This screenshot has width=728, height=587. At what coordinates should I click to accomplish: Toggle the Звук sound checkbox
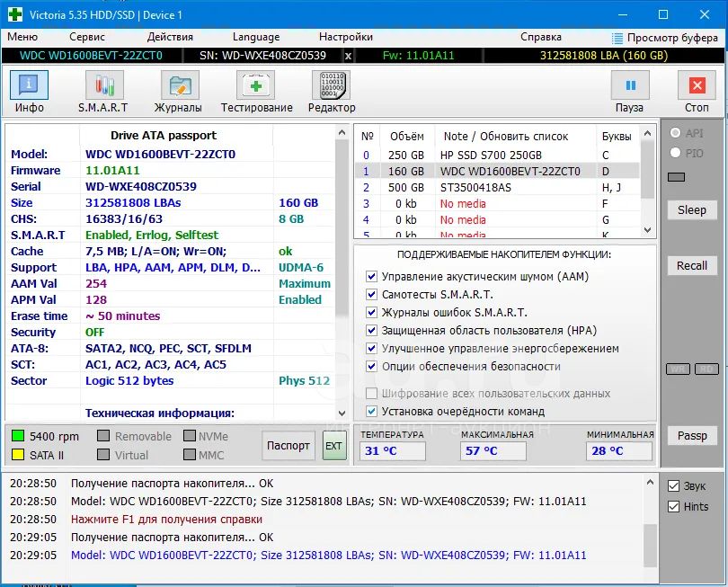point(673,485)
